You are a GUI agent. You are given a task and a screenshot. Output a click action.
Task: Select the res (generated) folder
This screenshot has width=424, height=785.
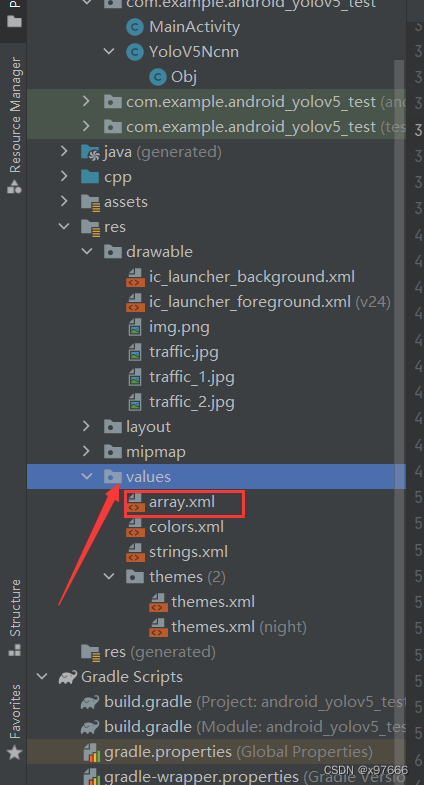point(160,652)
